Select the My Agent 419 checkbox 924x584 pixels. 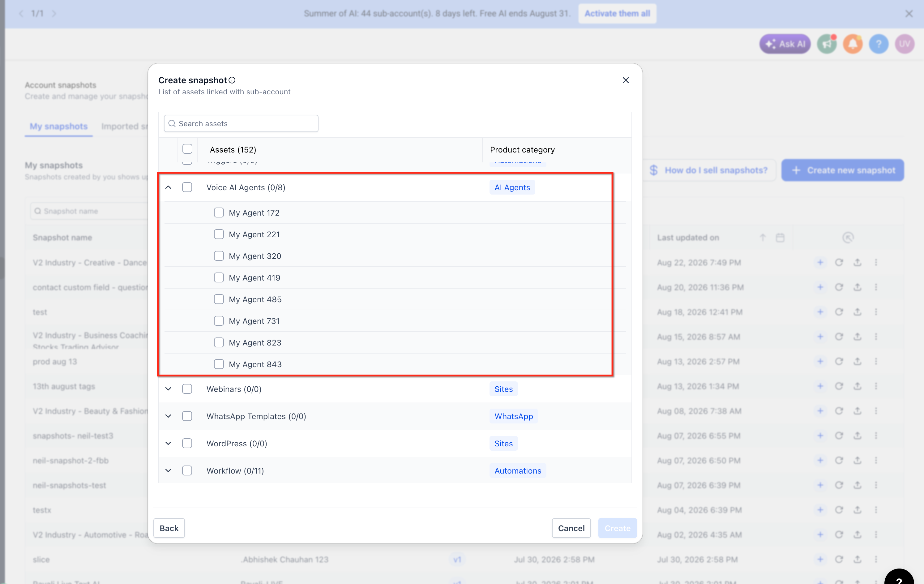(x=219, y=277)
